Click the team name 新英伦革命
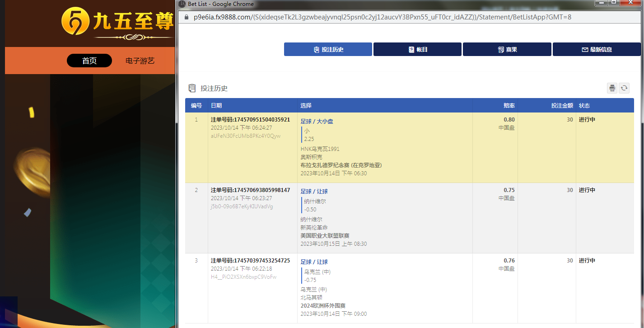Viewport: 644px width, 328px height. point(314,228)
